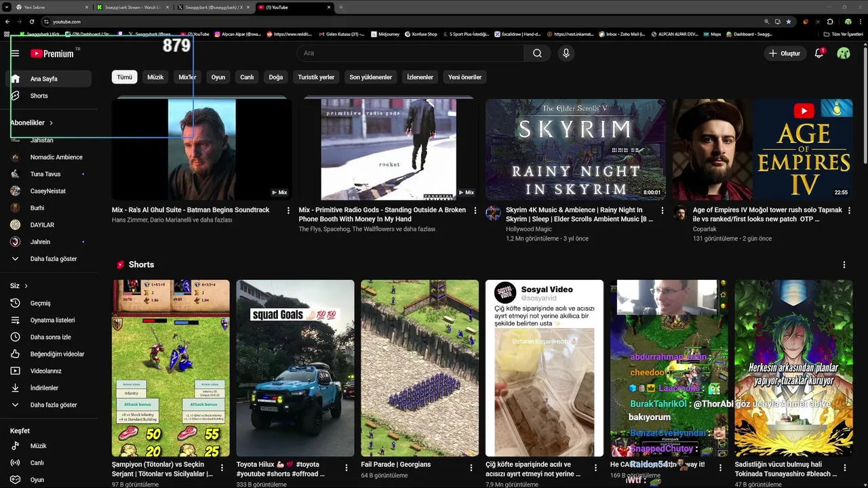Open the YouTube account avatar menu
The image size is (868, 488).
(x=844, y=53)
